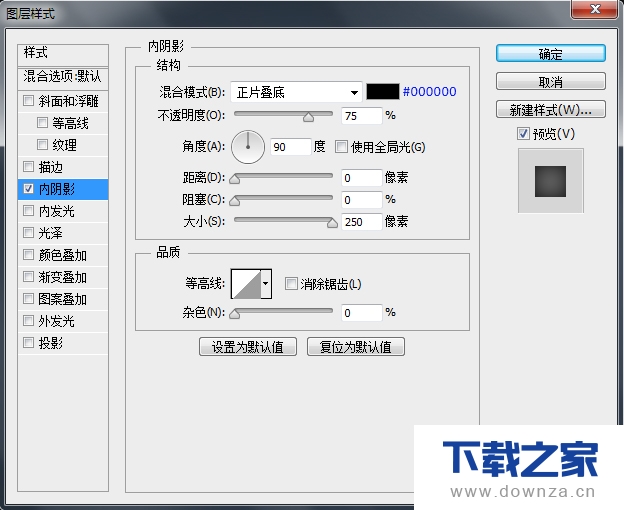
Task: Open the 内发光 settings label
Action: pyautogui.click(x=57, y=211)
